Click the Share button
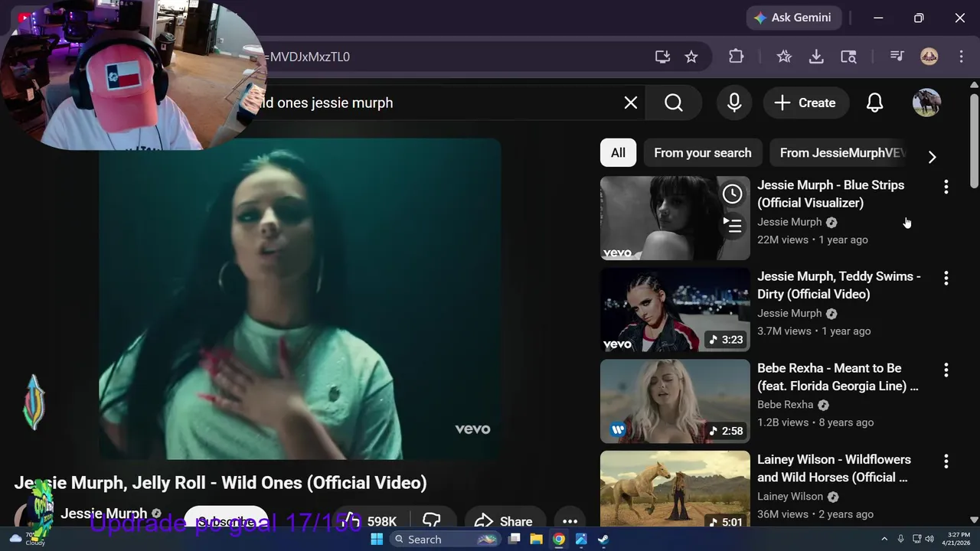This screenshot has width=980, height=551. tap(504, 521)
